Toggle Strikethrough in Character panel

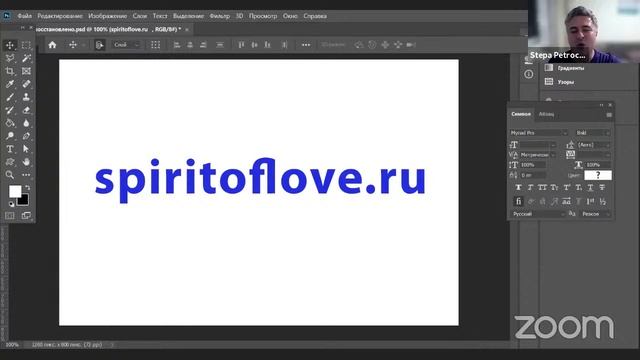coord(602,187)
